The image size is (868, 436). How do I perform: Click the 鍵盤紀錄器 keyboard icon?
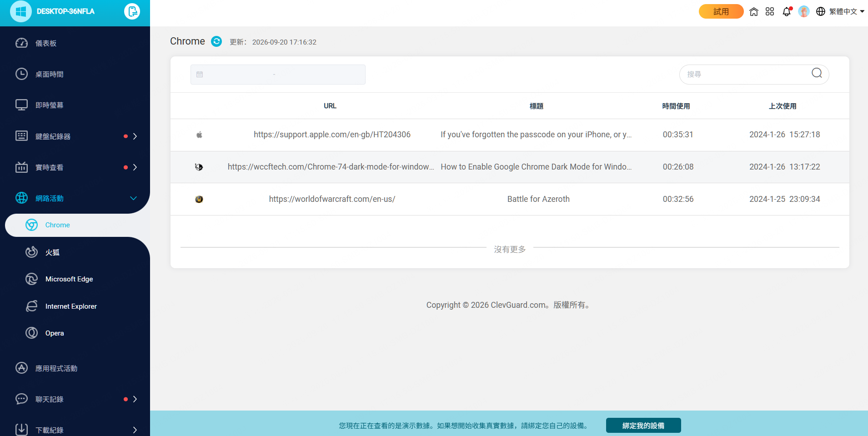pyautogui.click(x=21, y=136)
